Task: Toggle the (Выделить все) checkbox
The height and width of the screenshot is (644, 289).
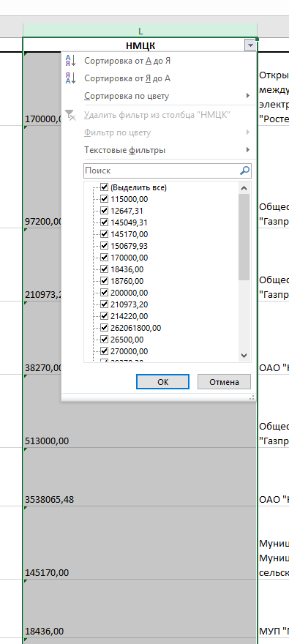Action: [105, 187]
